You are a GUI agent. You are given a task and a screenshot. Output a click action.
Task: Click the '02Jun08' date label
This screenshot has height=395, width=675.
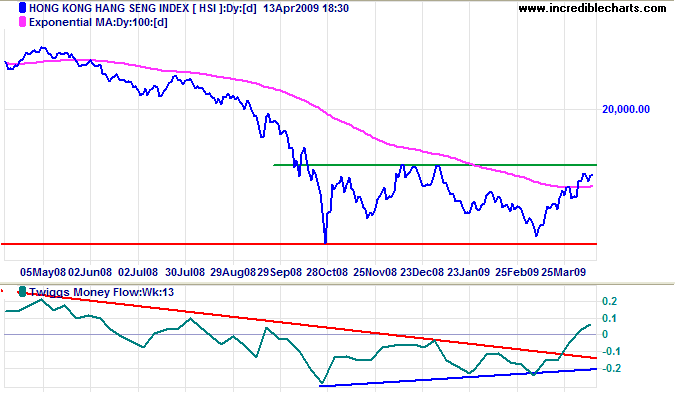(x=90, y=272)
